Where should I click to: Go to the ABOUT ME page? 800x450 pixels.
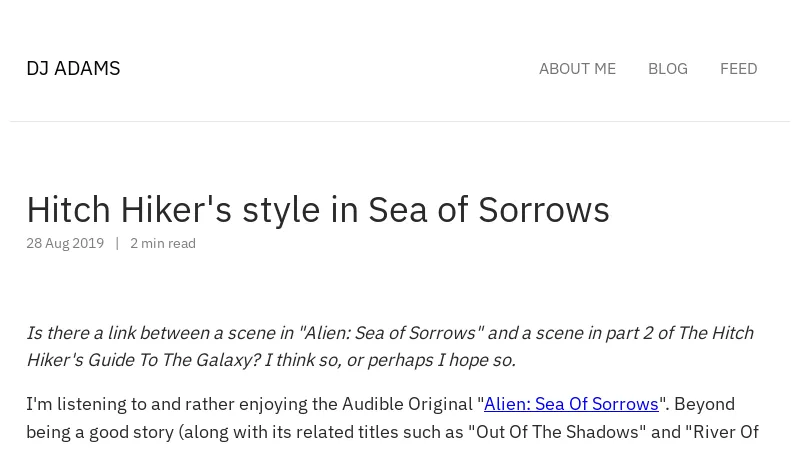(578, 69)
